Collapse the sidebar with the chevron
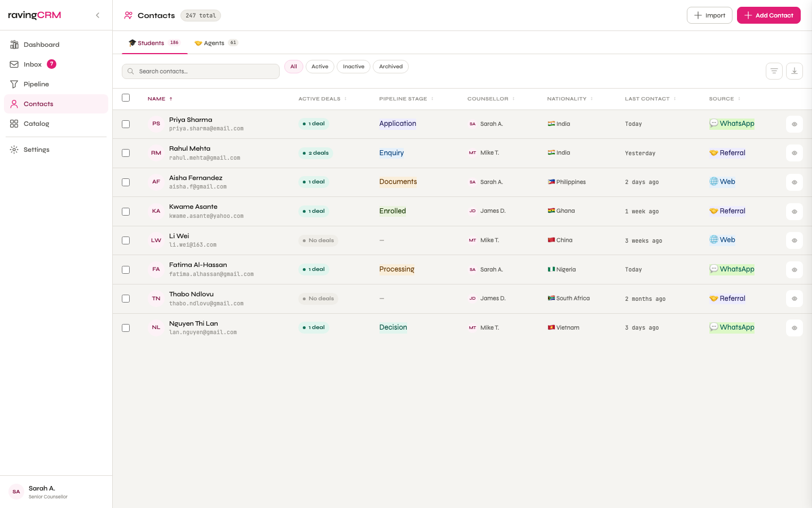The width and height of the screenshot is (812, 508). pyautogui.click(x=98, y=15)
